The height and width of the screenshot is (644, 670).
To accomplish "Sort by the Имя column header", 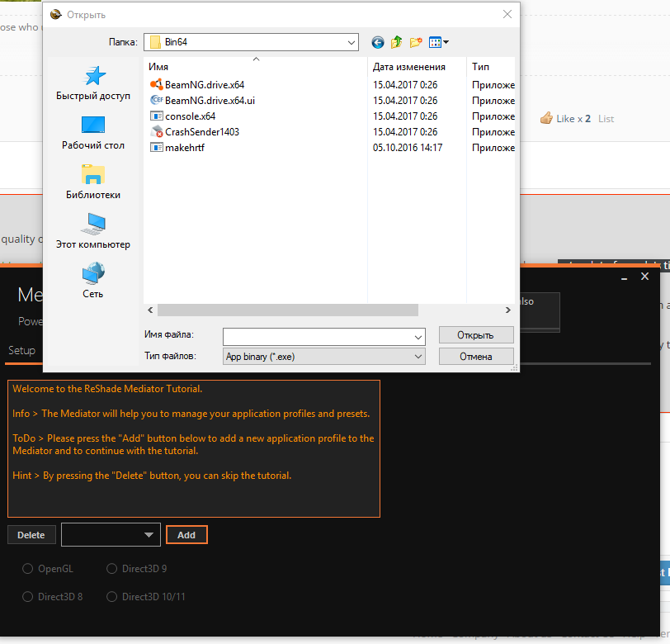I will [x=158, y=67].
